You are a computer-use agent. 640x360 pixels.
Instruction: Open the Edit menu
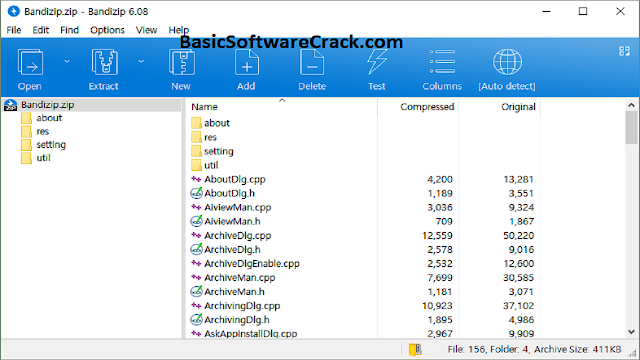(x=41, y=30)
